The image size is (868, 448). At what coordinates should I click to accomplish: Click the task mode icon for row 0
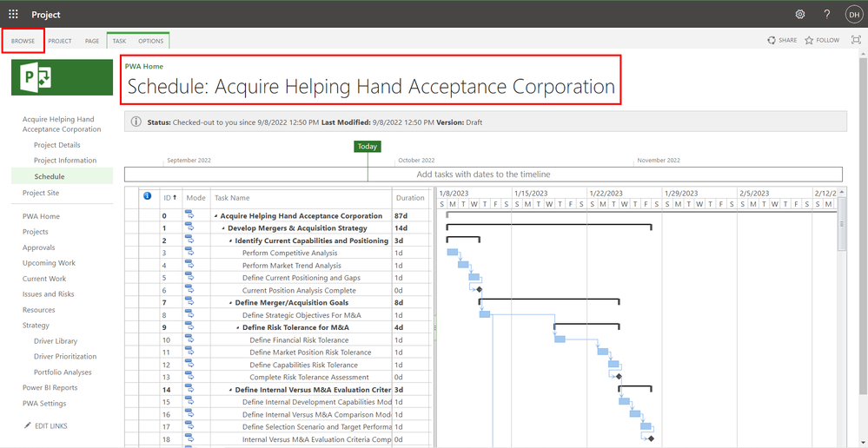point(189,215)
